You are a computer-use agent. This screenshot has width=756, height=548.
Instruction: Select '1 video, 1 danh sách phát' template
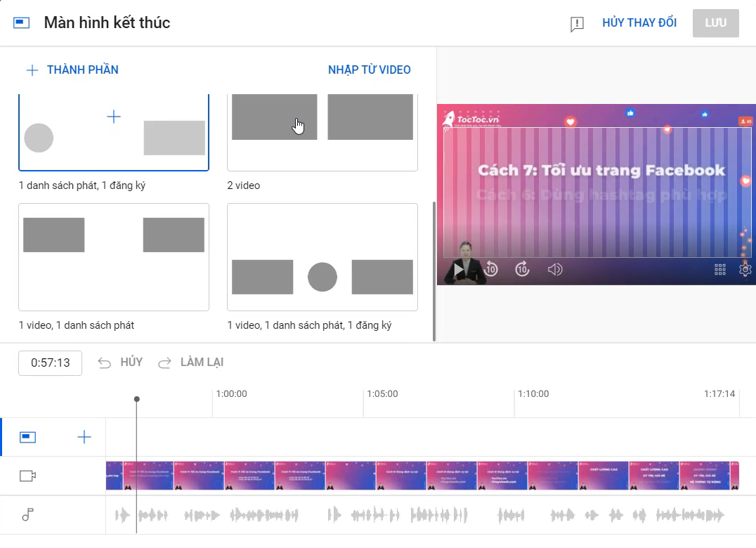point(114,257)
